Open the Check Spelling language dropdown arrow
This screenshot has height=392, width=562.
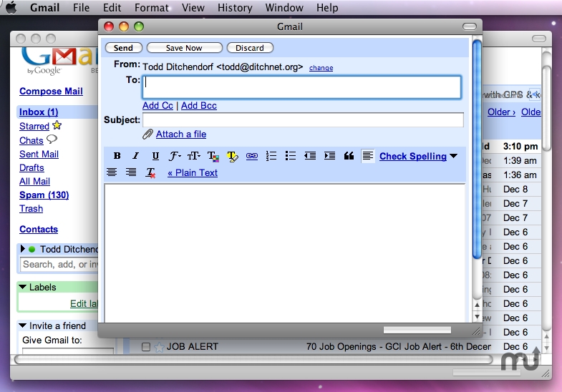coord(453,156)
